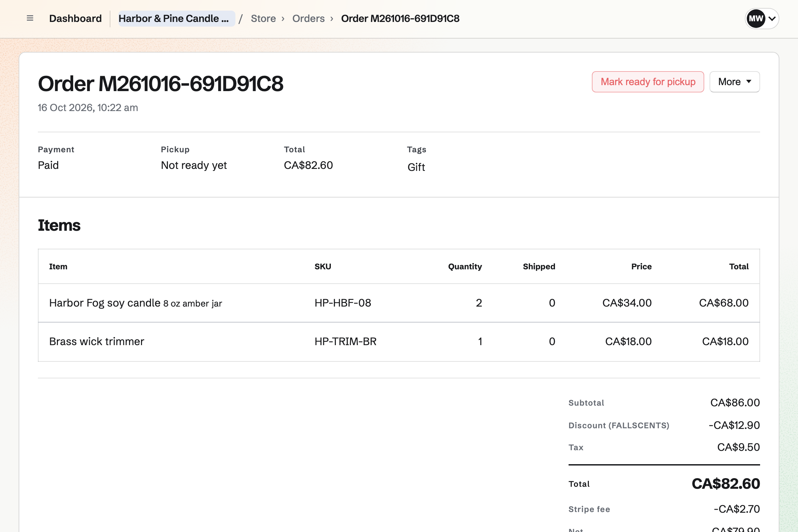This screenshot has height=532, width=798.
Task: Select the Subtotal CA$86.00 amount
Action: tap(735, 403)
